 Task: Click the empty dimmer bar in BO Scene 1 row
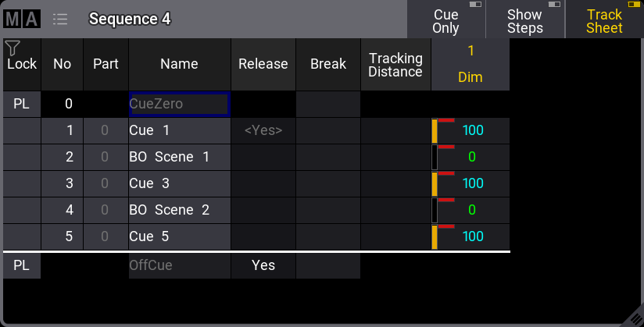[x=435, y=158]
